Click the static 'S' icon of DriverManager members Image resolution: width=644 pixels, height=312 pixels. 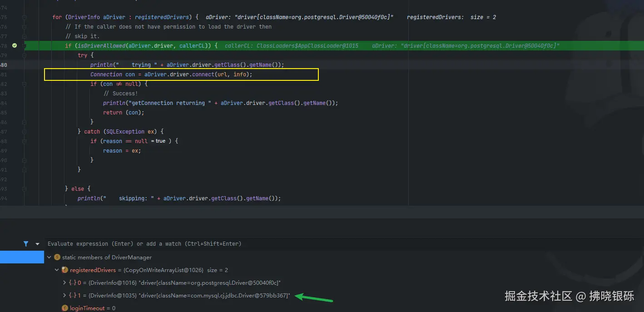(57, 257)
